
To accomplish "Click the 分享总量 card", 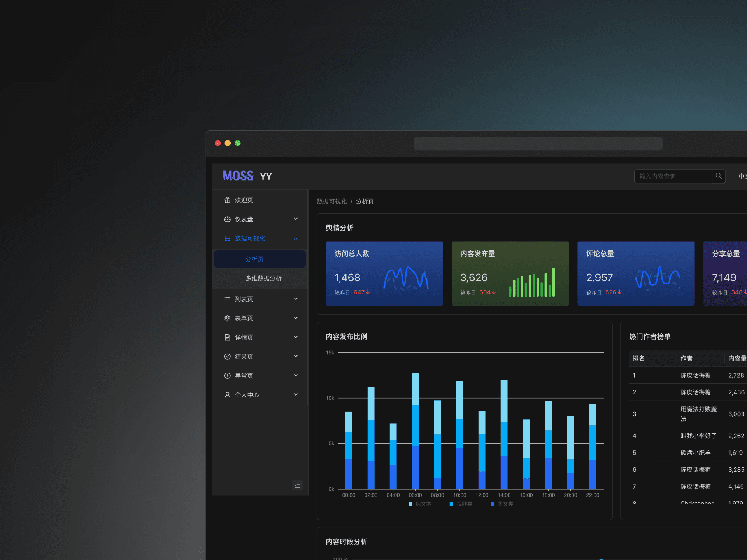I will click(725, 273).
